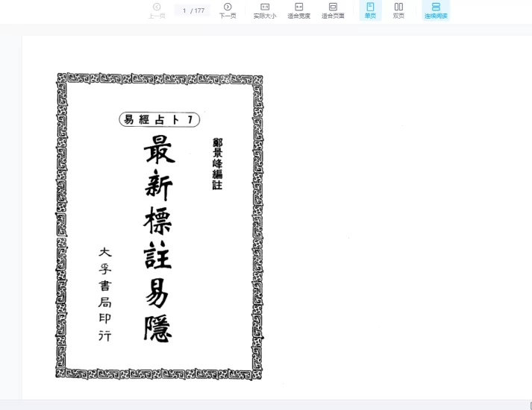Switch to single page view (单页)
532x410 pixels.
click(x=370, y=10)
